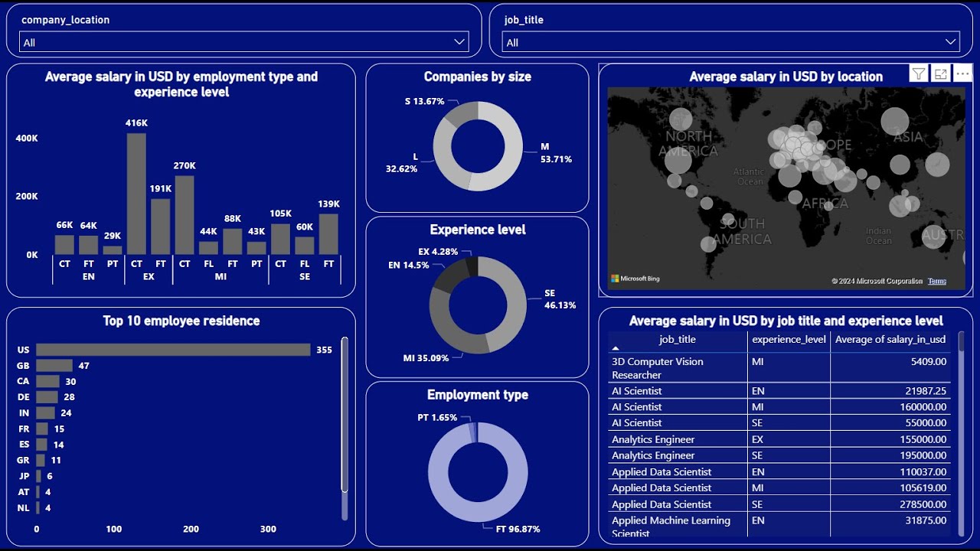Select the 88K MI full-time bar
The height and width of the screenshot is (551, 980).
[x=233, y=241]
